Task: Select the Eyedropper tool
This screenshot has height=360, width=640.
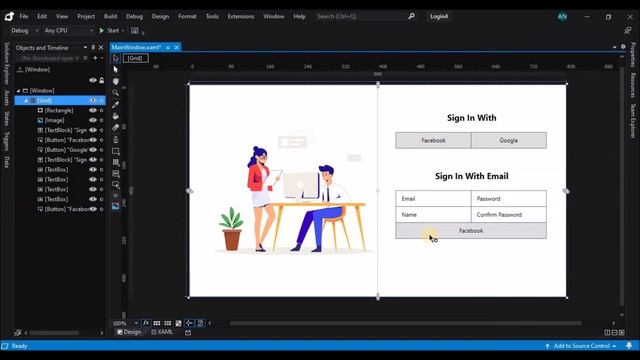Action: tap(116, 104)
